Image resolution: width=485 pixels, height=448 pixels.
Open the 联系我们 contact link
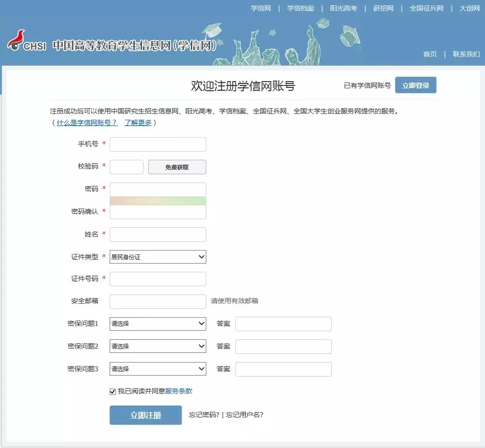466,54
